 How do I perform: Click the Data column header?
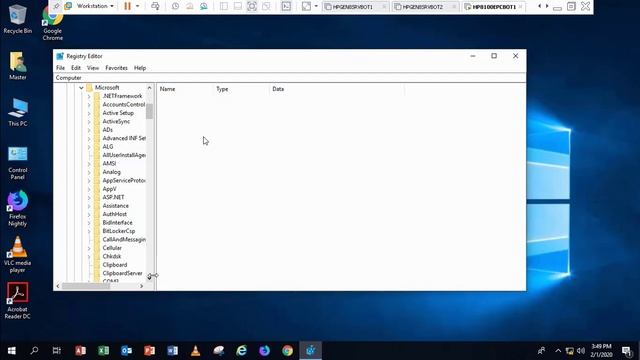[x=337, y=89]
